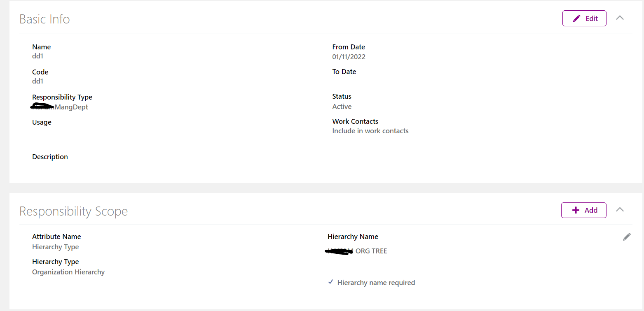Screen dimensions: 644x311
Task: Click the Include in work contacts value
Action: point(370,131)
